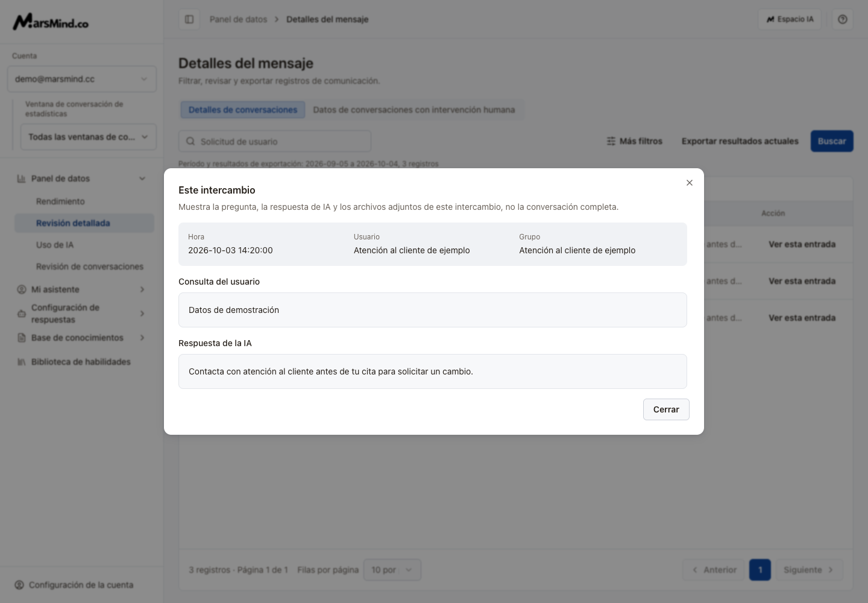Click the MarsMind.co logo
This screenshot has width=868, height=603.
[x=51, y=22]
